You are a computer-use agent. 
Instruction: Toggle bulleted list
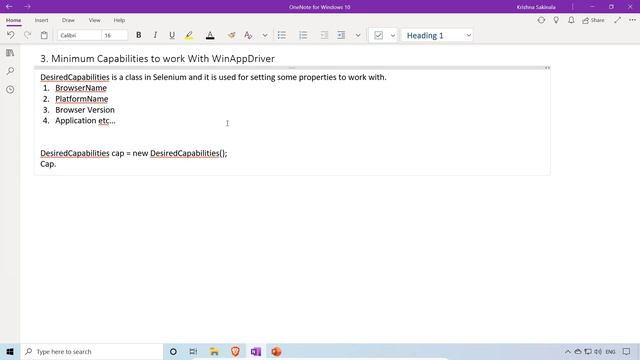coord(282,36)
